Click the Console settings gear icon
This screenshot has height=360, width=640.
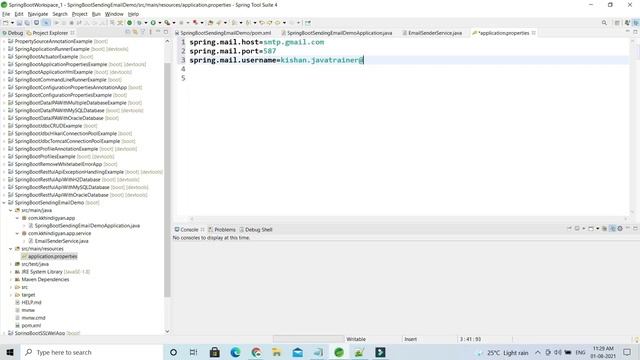(x=620, y=229)
